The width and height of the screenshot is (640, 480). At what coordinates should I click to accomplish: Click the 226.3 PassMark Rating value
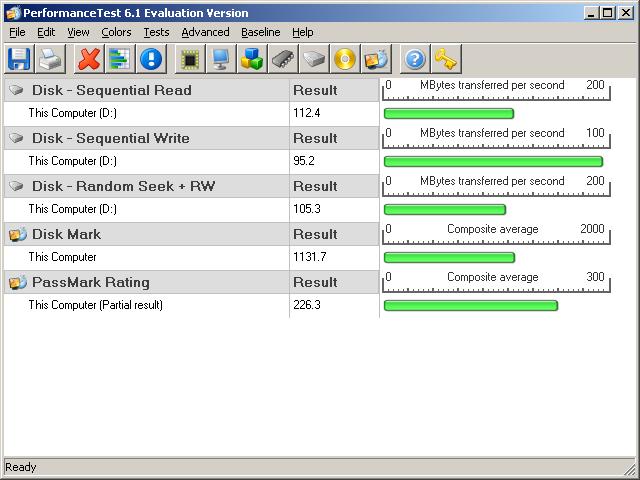coord(307,305)
